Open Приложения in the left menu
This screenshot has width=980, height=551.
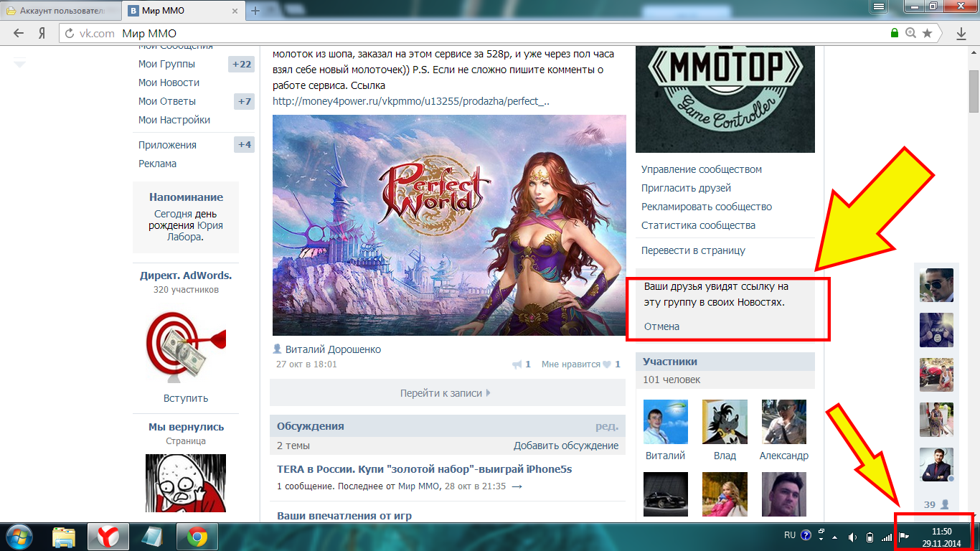[167, 145]
